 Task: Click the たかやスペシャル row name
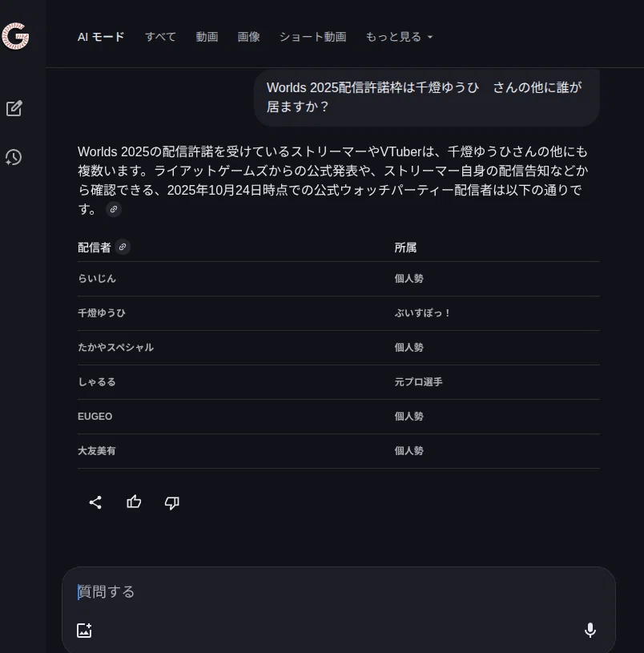tap(115, 347)
